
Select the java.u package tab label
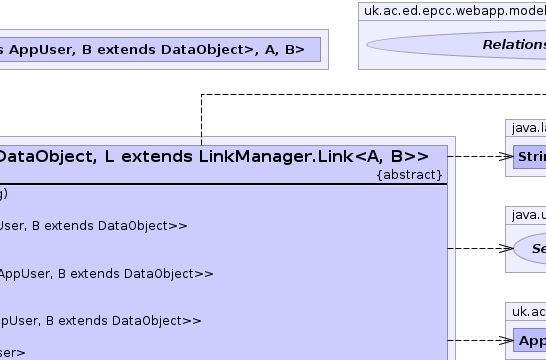[529, 215]
